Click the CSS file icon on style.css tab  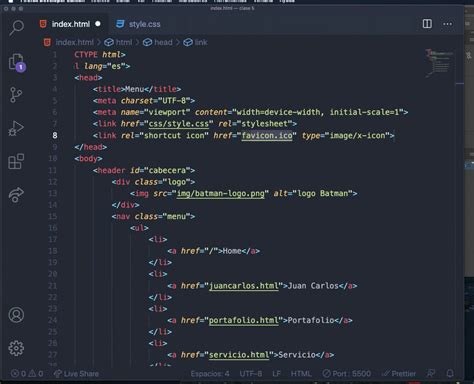coord(120,24)
